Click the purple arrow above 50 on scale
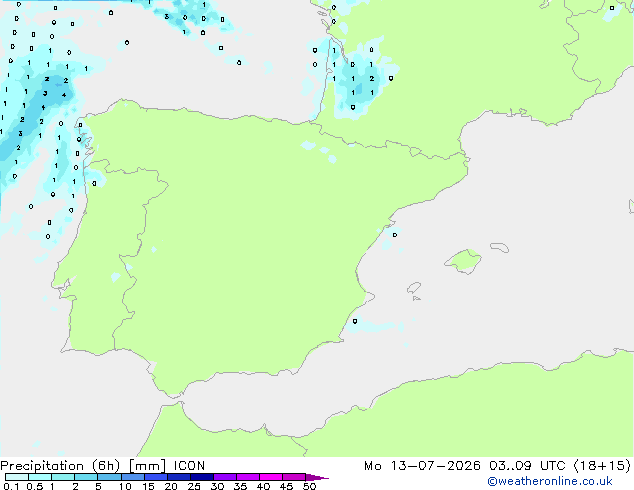Viewport: 634px width, 490px height. click(x=317, y=477)
